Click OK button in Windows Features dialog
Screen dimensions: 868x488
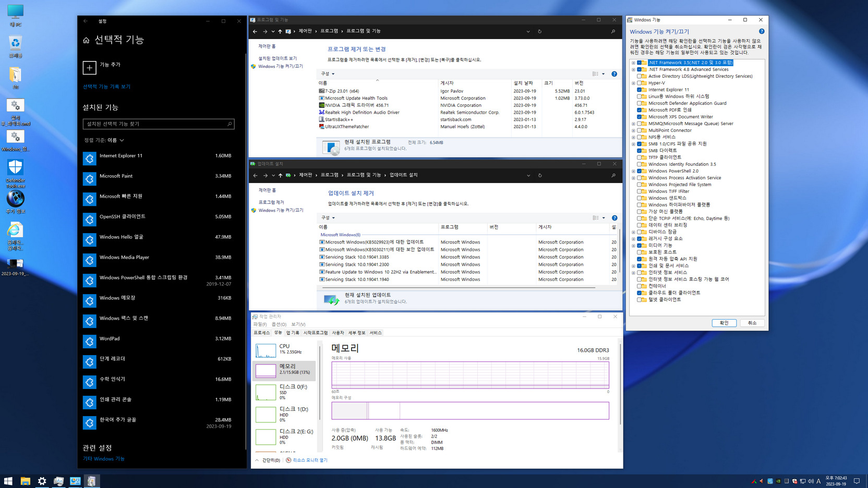pyautogui.click(x=724, y=323)
